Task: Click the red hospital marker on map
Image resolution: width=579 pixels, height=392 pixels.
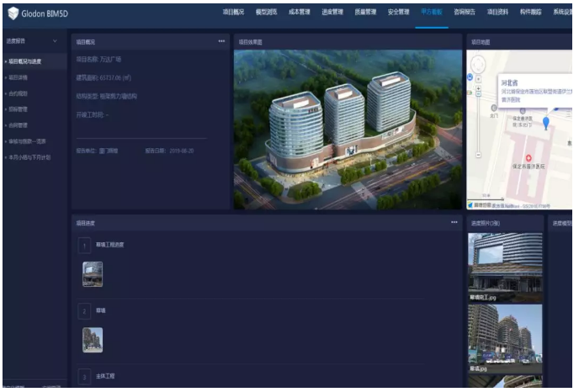Action: pyautogui.click(x=529, y=158)
